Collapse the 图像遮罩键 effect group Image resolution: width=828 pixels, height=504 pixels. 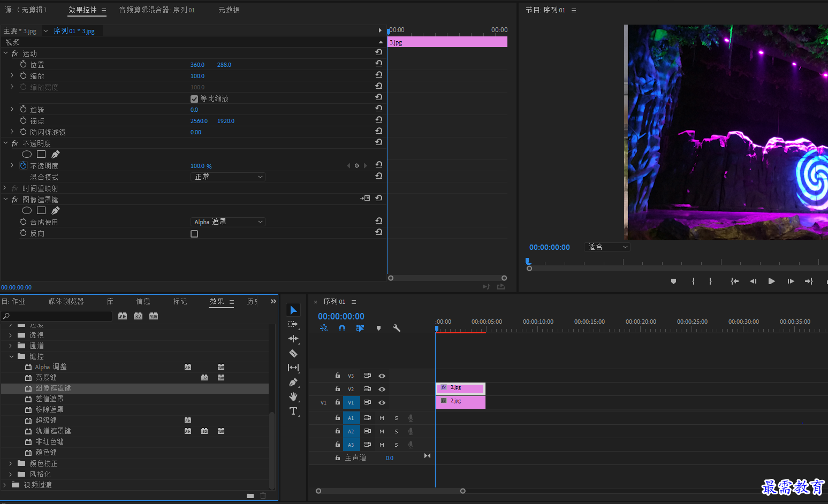point(6,200)
